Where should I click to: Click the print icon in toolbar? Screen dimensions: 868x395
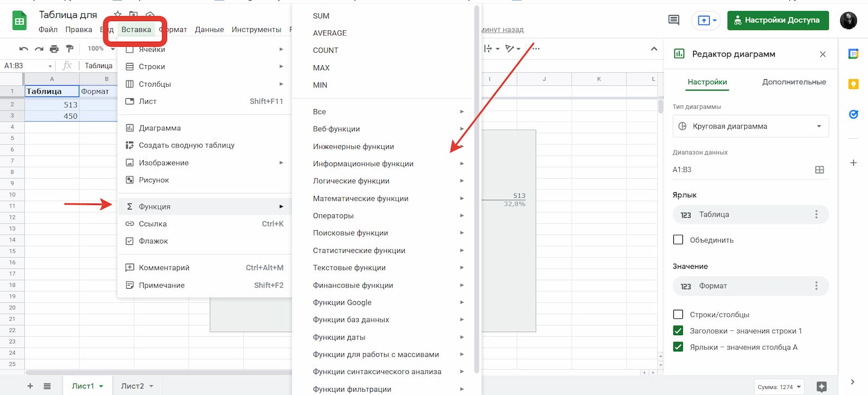(x=54, y=49)
